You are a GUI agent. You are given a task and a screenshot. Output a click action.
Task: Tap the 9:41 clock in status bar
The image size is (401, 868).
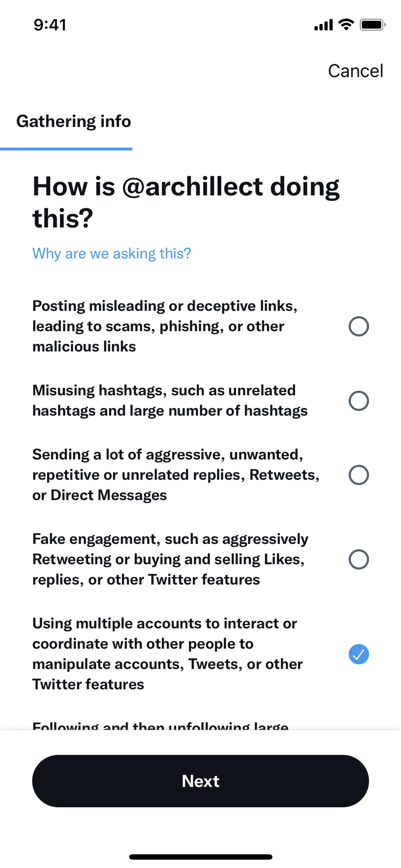click(50, 25)
